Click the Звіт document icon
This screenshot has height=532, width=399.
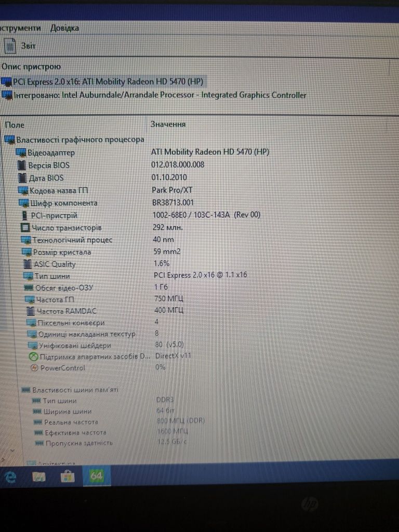(x=10, y=46)
